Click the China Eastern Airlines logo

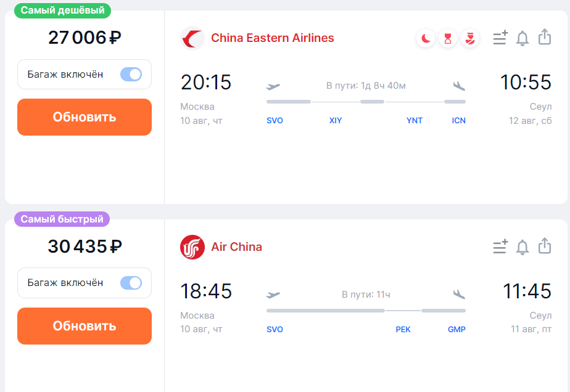192,38
